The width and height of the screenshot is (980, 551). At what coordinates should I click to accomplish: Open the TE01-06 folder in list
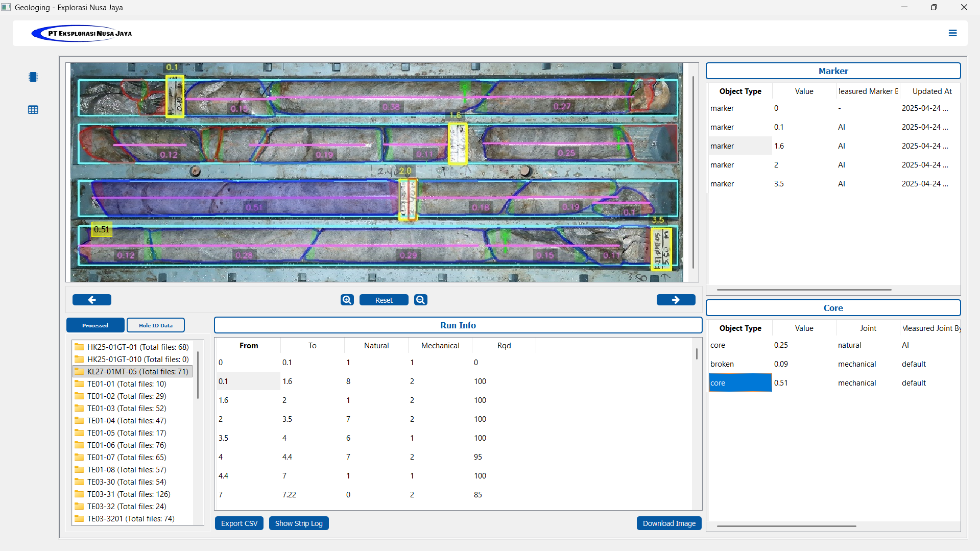coord(127,445)
